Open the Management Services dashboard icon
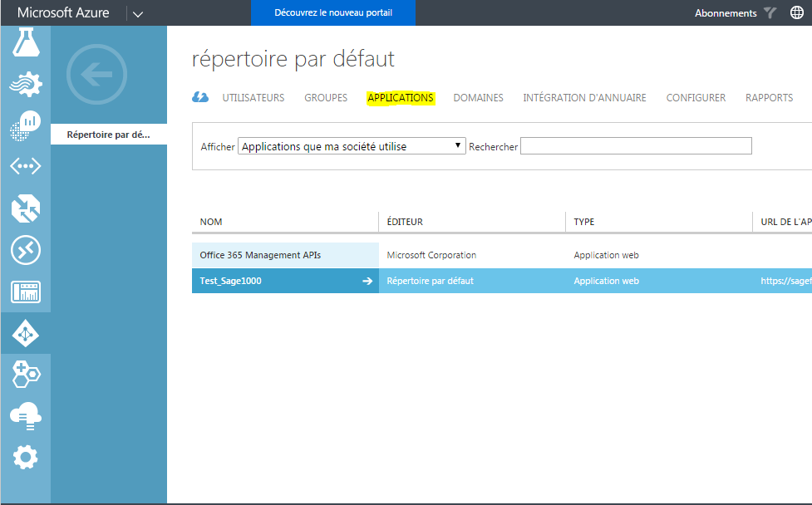This screenshot has width=812, height=505. [26, 292]
